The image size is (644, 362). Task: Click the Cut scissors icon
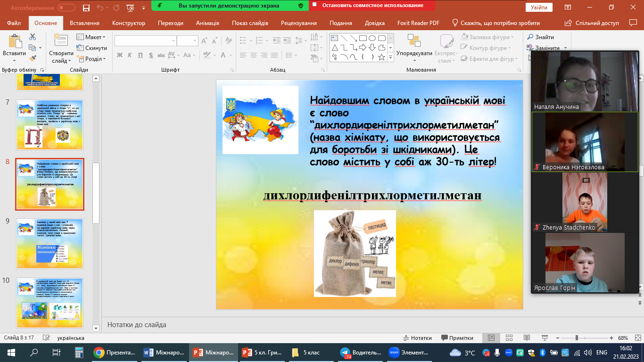point(33,37)
